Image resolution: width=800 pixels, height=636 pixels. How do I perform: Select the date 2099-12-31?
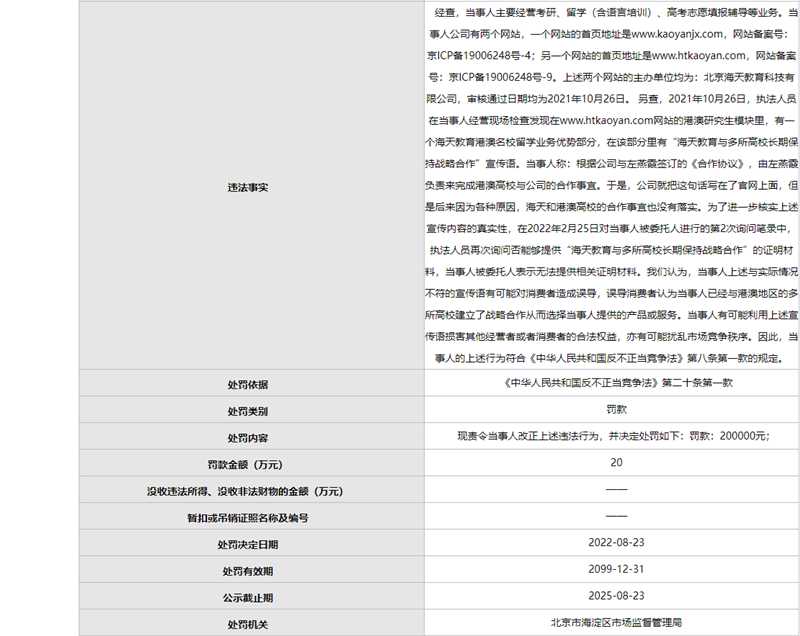pyautogui.click(x=616, y=569)
